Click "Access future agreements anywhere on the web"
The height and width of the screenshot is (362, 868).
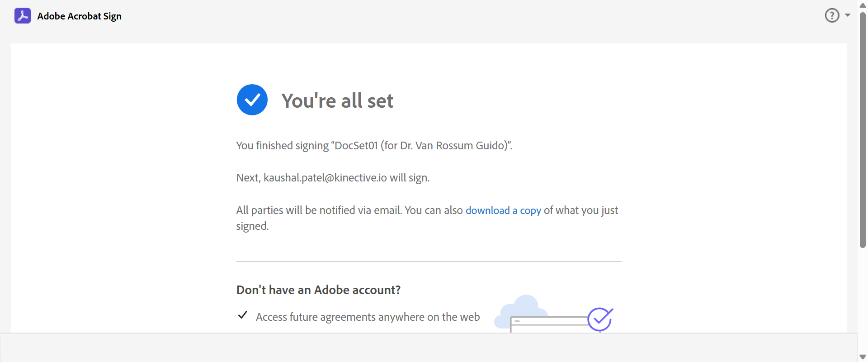click(368, 317)
